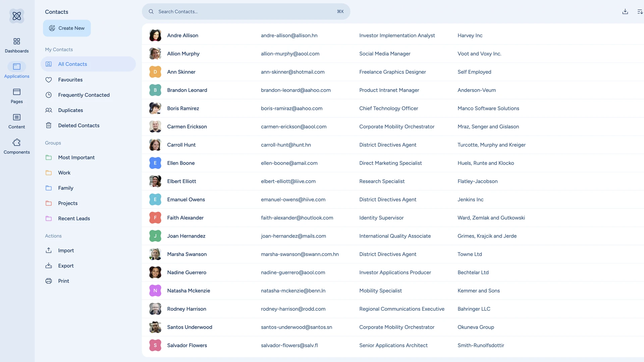Screen dimensions: 644x362
Task: Open Duplicates list
Action: coord(88,110)
